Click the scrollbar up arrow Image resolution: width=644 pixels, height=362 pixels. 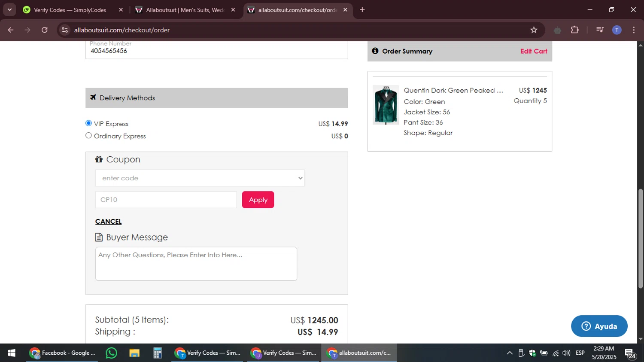point(641,45)
